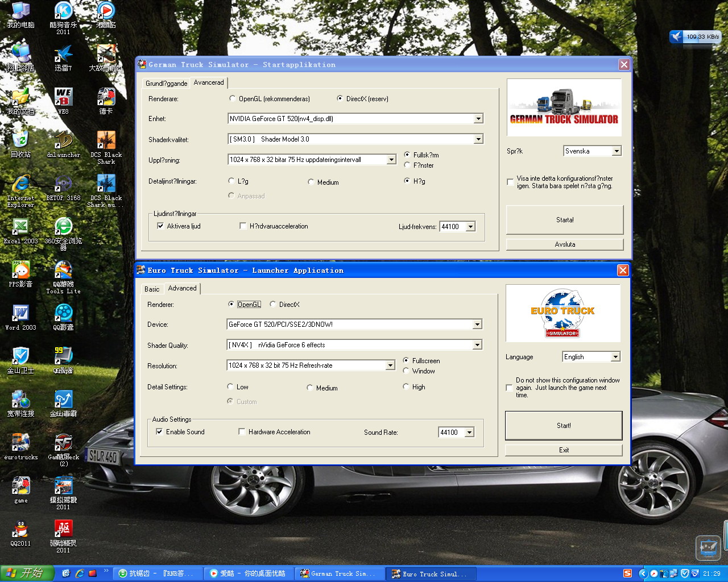Launch the dnlauncher shortcut
Screen dimensions: 728x582
click(x=63, y=145)
